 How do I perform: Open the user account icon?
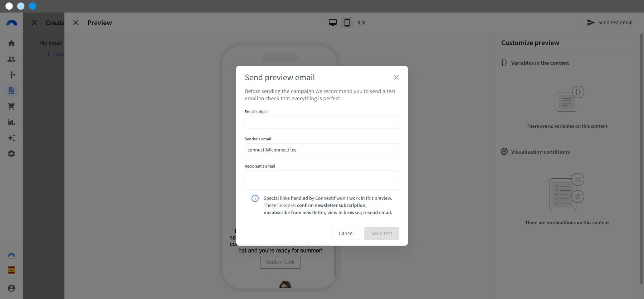(x=11, y=288)
